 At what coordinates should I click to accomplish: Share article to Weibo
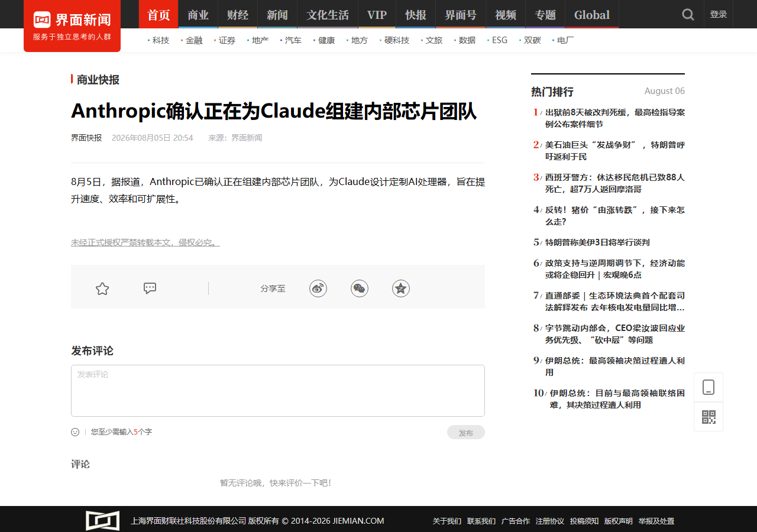[x=318, y=288]
